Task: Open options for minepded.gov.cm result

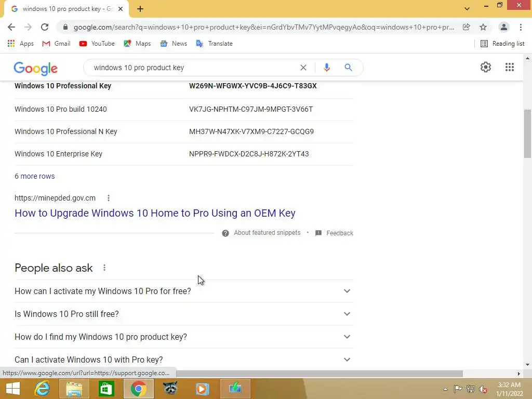Action: tap(109, 198)
